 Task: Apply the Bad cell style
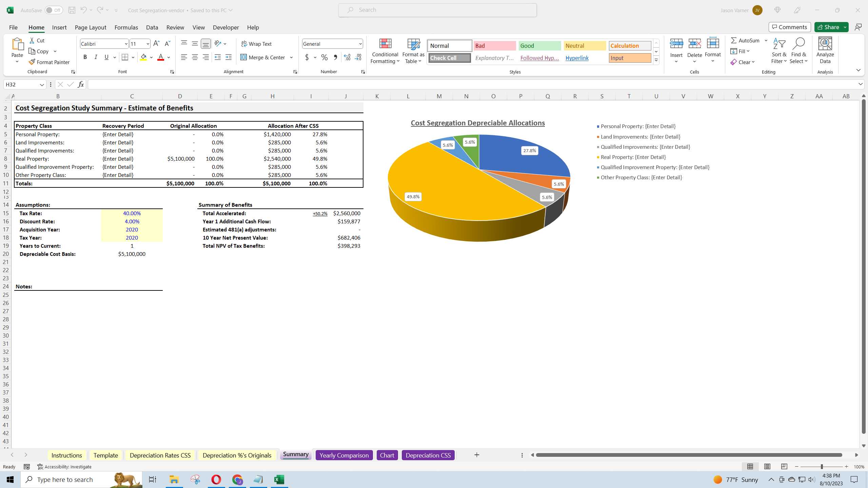(x=495, y=46)
